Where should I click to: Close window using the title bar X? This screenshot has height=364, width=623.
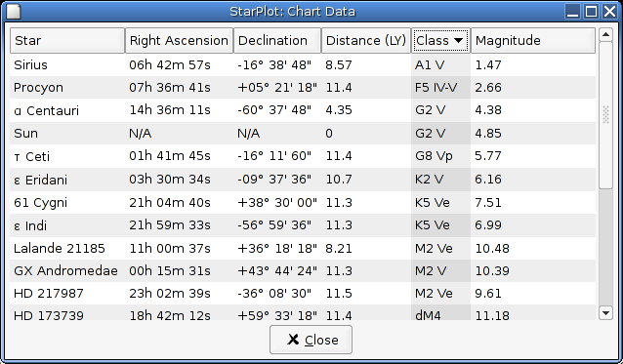pos(609,11)
